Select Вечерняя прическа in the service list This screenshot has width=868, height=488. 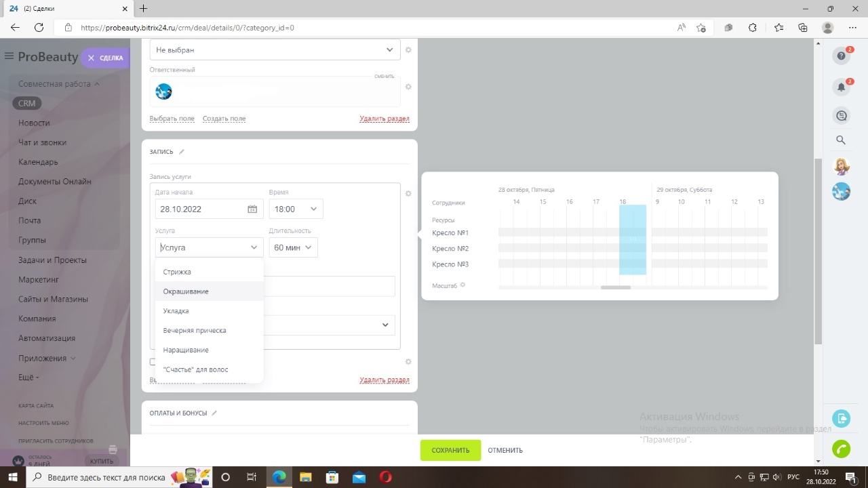(195, 331)
